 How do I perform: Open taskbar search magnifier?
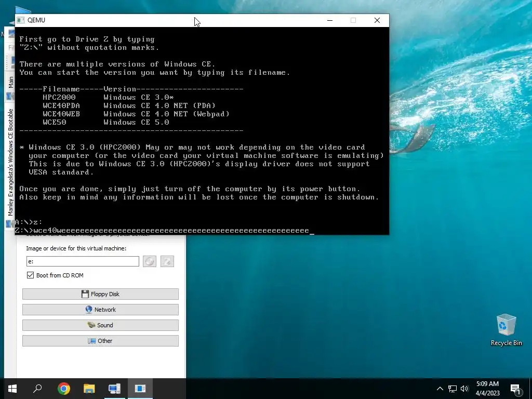pyautogui.click(x=37, y=389)
